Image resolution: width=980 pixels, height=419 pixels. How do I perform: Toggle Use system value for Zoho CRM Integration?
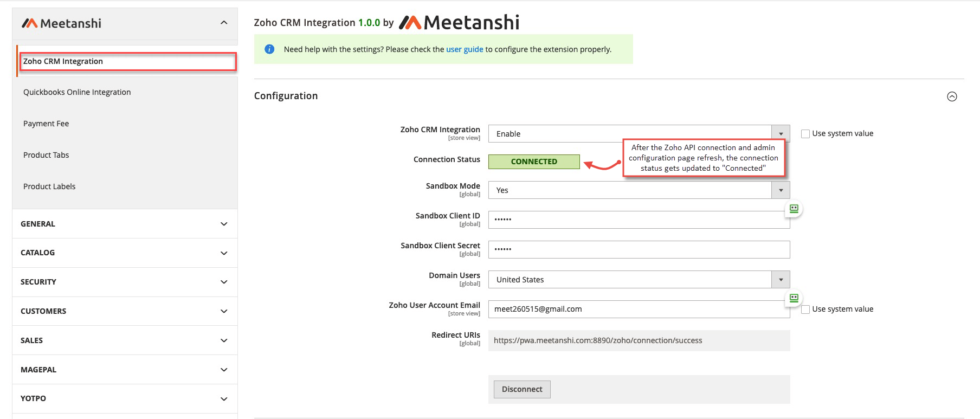pyautogui.click(x=805, y=134)
